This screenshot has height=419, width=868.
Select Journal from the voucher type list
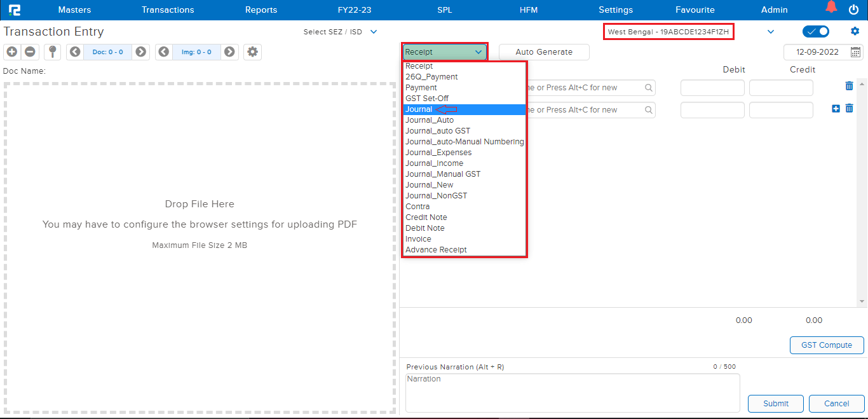(x=419, y=109)
